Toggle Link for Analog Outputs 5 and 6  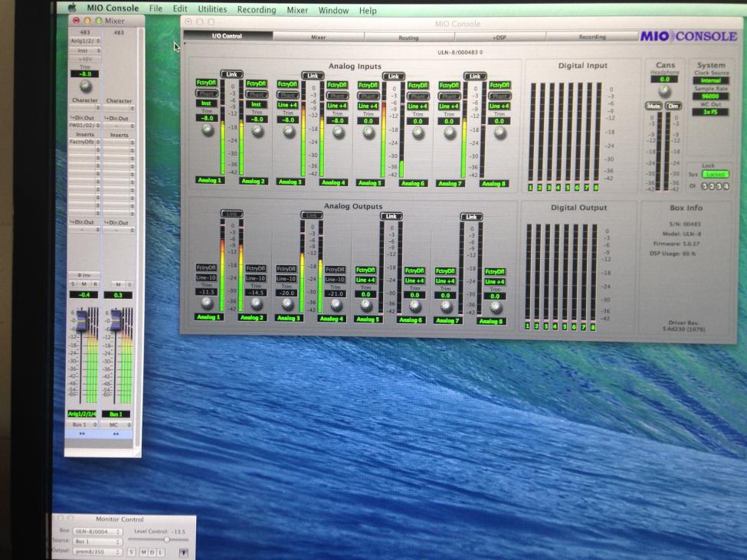click(x=392, y=216)
